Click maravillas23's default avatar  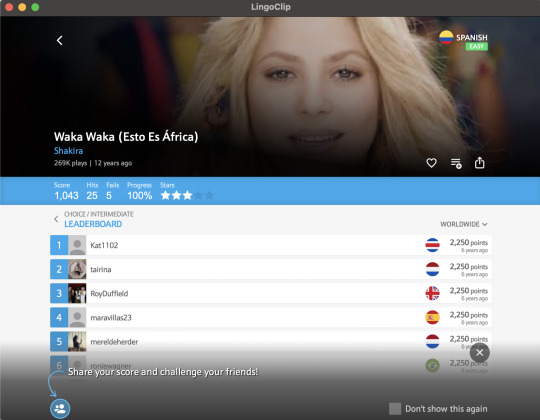pos(77,317)
